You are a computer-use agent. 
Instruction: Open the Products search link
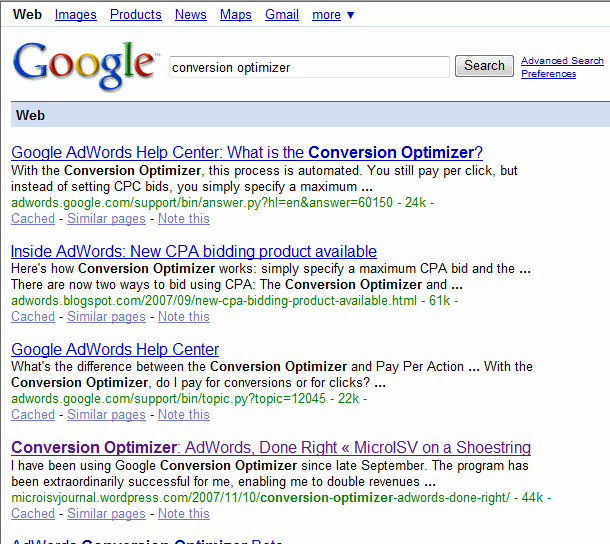135,14
